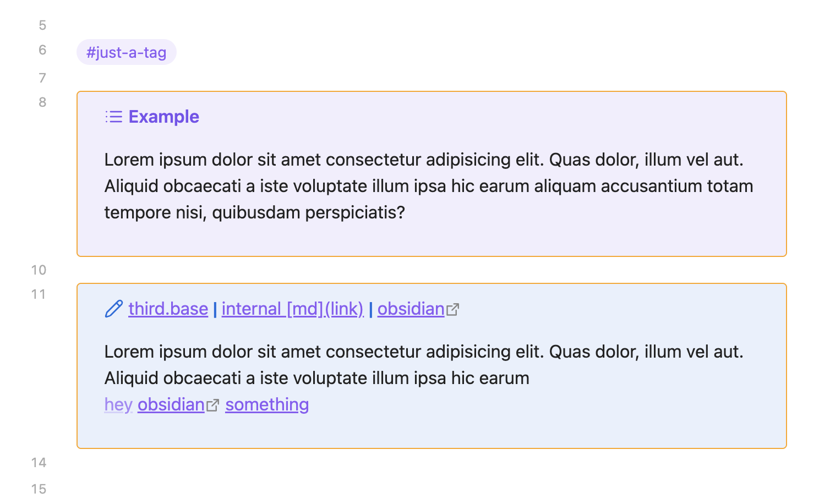Open the third.base link
The height and width of the screenshot is (504, 819).
168,309
